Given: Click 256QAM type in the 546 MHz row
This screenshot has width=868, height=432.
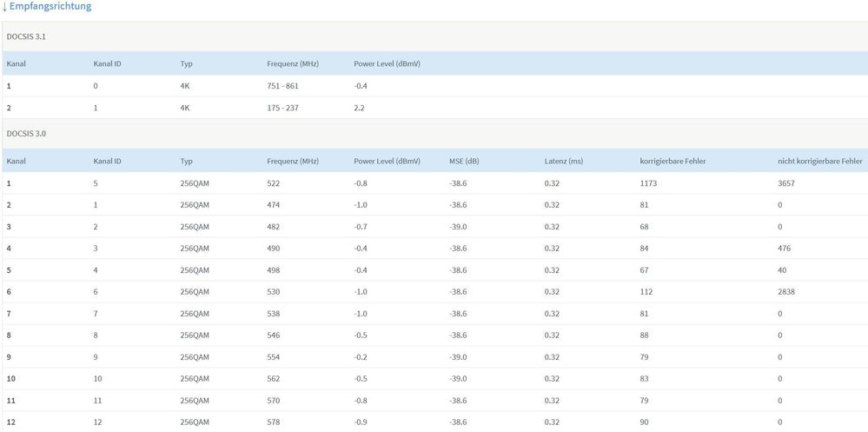Looking at the screenshot, I should point(195,335).
